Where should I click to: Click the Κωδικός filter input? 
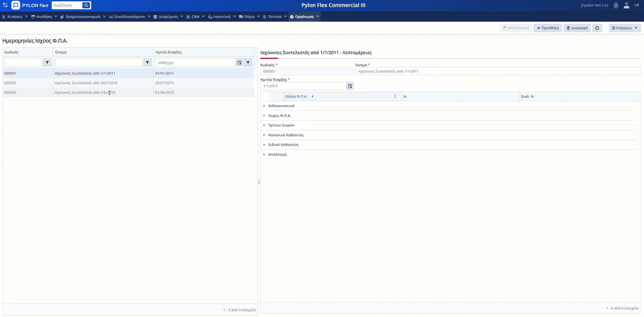click(x=23, y=63)
